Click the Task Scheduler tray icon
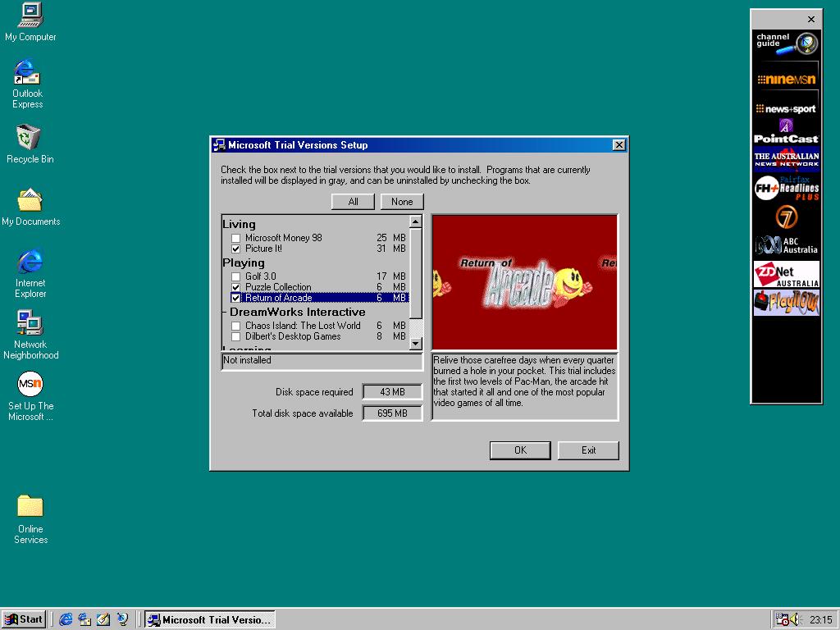The height and width of the screenshot is (630, 840). click(782, 620)
